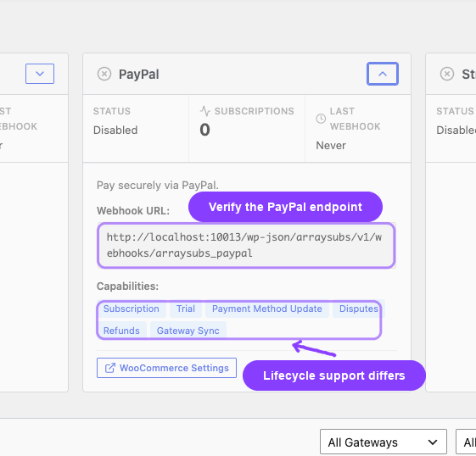This screenshot has height=456, width=476.
Task: Open the All Gateways dropdown
Action: coord(384,442)
